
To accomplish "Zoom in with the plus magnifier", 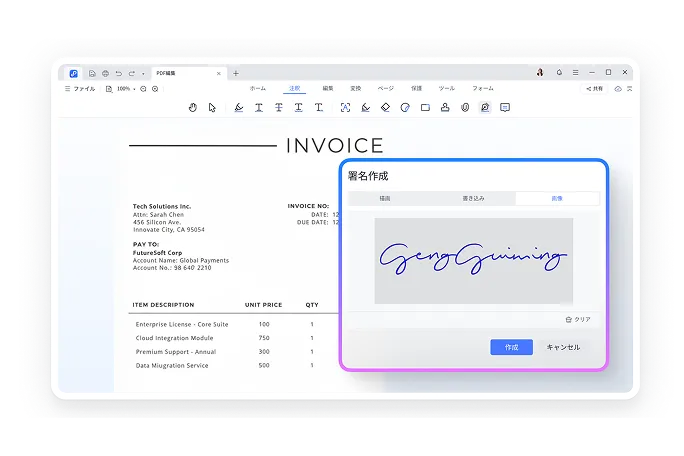I will click(x=155, y=89).
